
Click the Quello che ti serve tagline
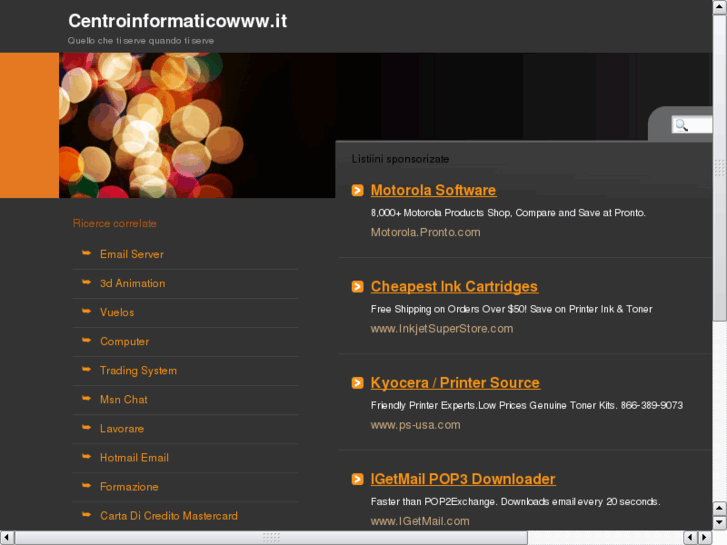click(140, 41)
